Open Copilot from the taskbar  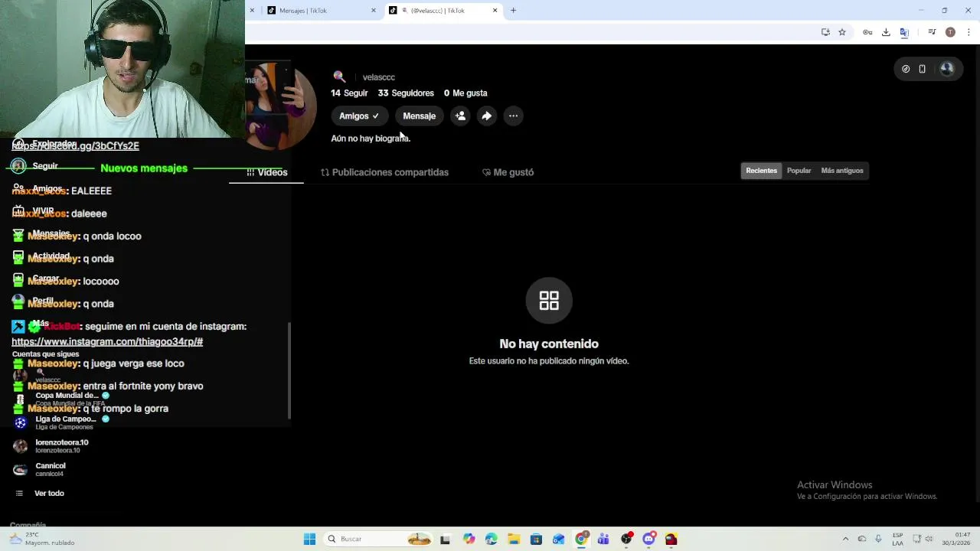pyautogui.click(x=469, y=539)
